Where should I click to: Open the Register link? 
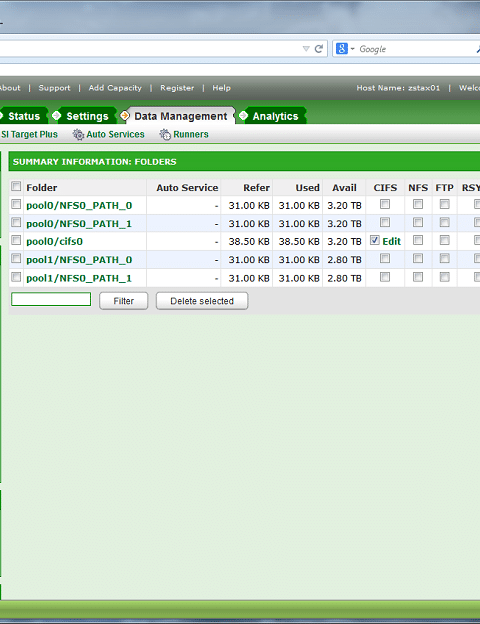pyautogui.click(x=177, y=88)
